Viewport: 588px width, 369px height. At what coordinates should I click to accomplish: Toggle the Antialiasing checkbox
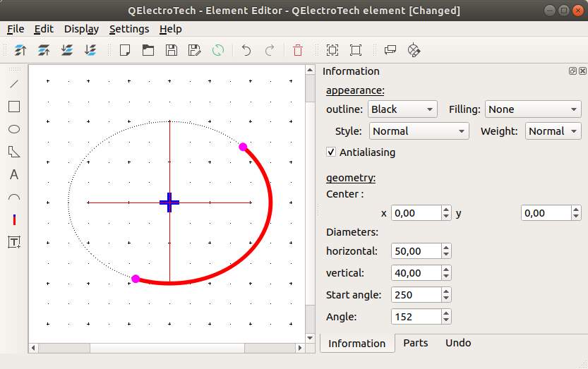(331, 152)
